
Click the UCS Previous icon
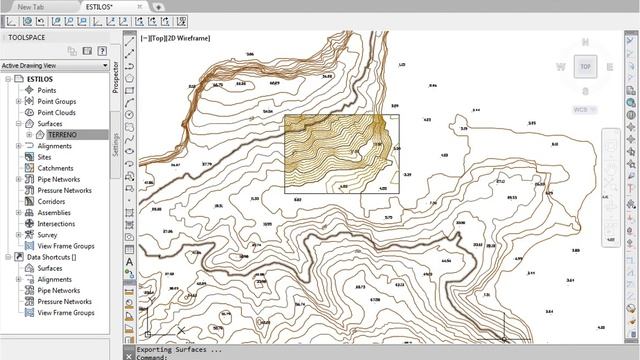click(x=40, y=21)
